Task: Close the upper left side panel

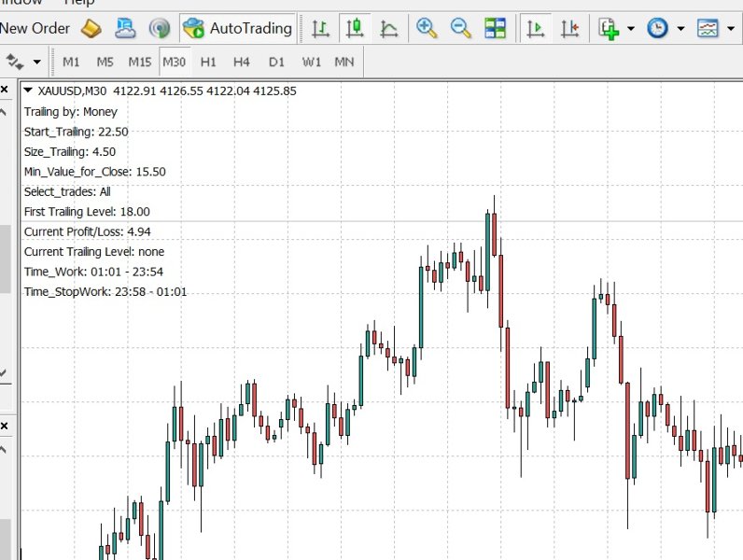Action: point(5,89)
